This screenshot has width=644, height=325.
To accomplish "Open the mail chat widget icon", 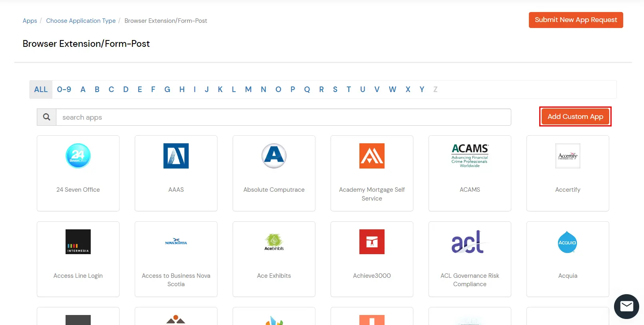I will (x=626, y=306).
